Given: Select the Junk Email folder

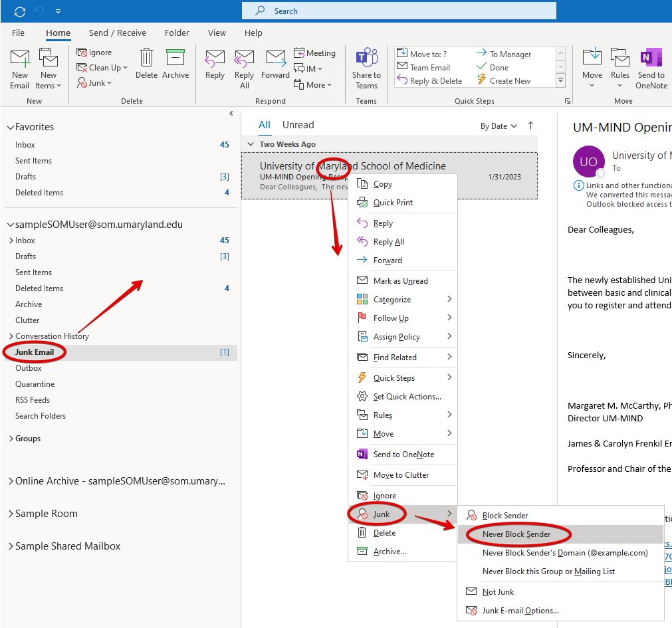Looking at the screenshot, I should tap(35, 352).
